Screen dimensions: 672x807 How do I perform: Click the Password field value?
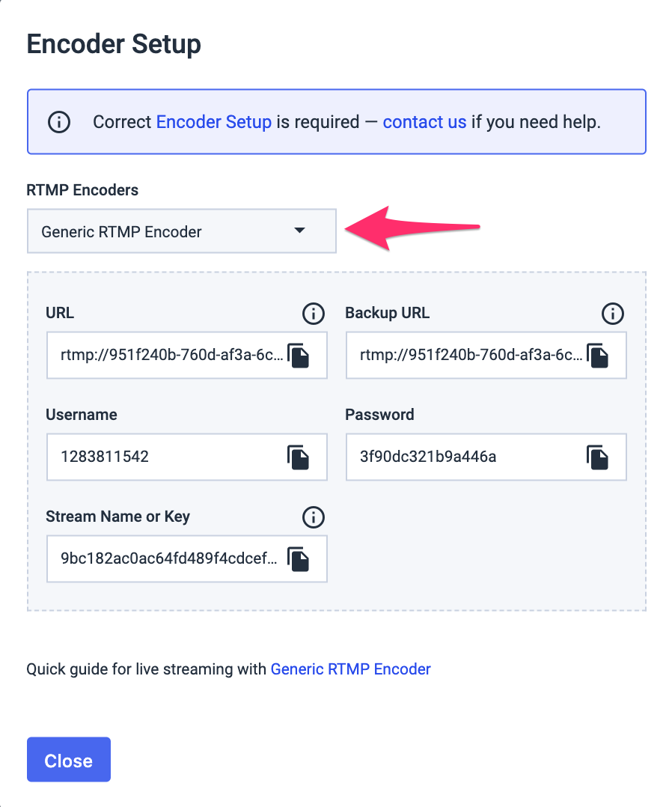click(x=428, y=457)
